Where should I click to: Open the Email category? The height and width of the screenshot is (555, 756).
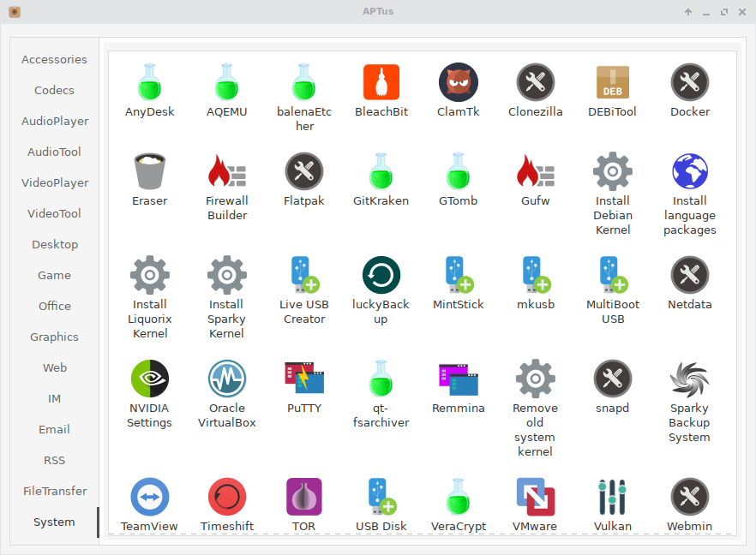pyautogui.click(x=55, y=429)
